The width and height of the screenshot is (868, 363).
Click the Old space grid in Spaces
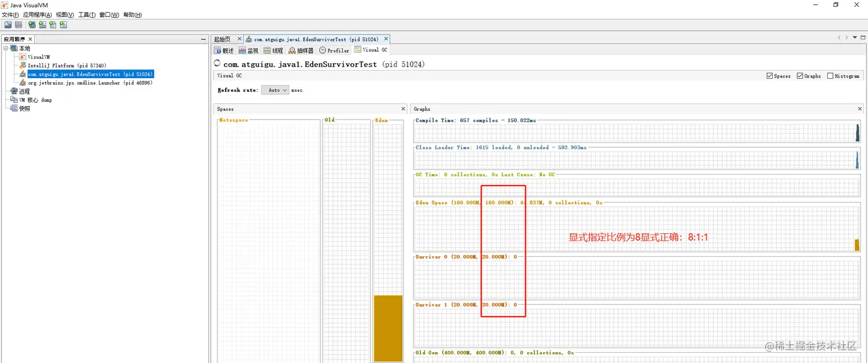pyautogui.click(x=347, y=242)
